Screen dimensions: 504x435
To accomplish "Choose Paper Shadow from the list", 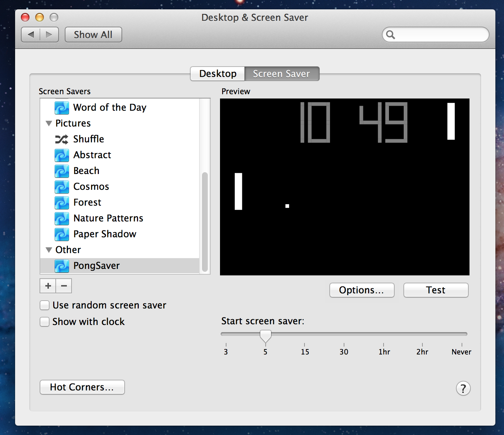I will click(x=105, y=234).
